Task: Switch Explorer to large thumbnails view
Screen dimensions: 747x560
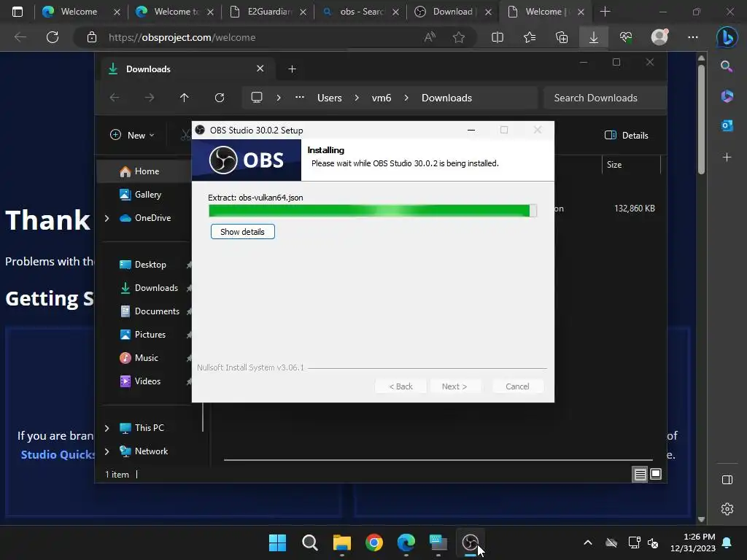Action: 656,474
